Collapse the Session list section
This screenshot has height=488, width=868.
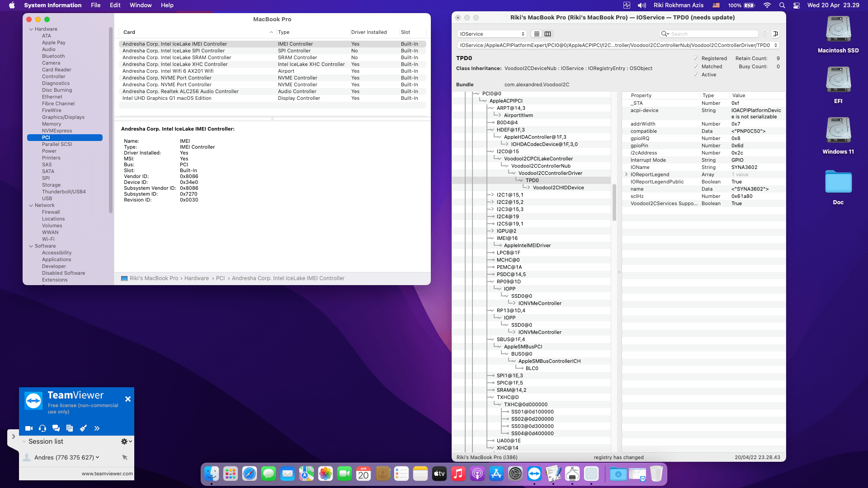click(24, 441)
